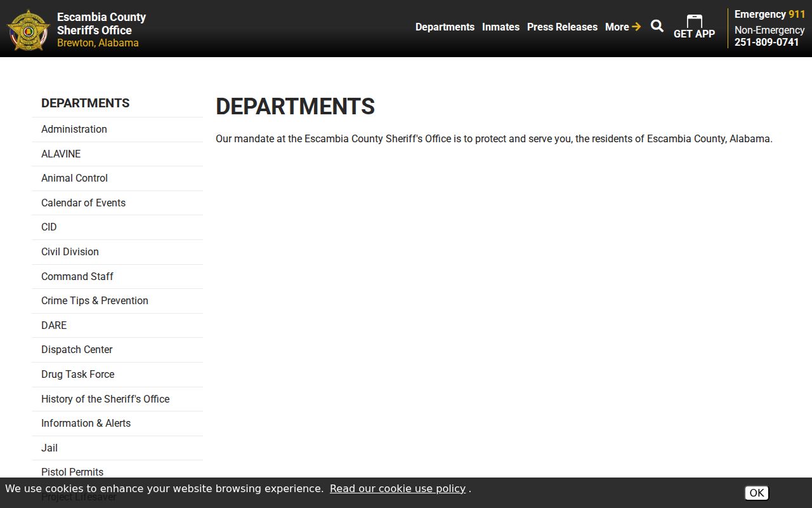The image size is (812, 508).
Task: Open Crime Tips & Prevention
Action: click(117, 301)
